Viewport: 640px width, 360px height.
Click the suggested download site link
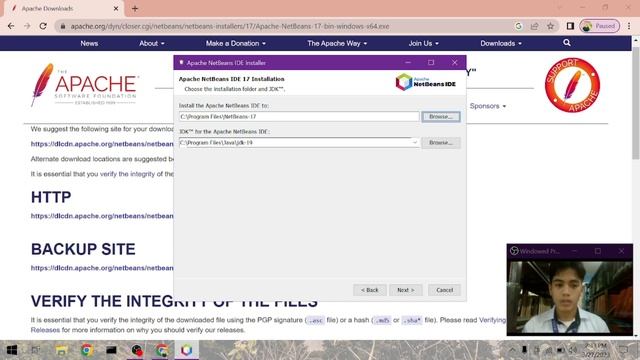tap(102, 144)
